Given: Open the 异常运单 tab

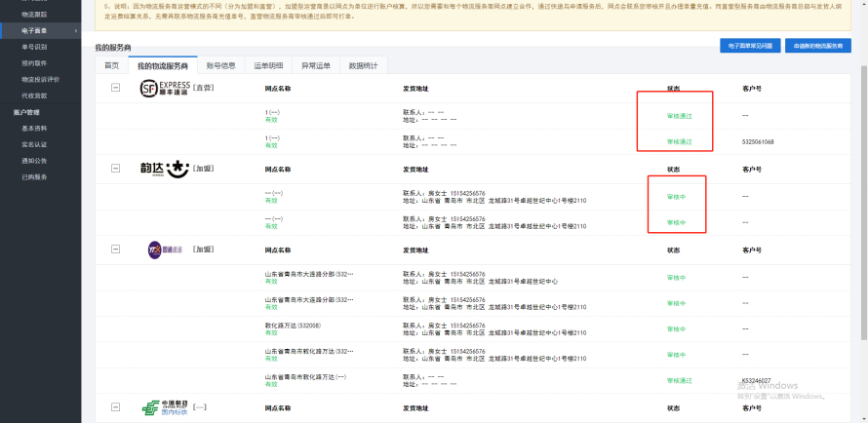Looking at the screenshot, I should click(x=316, y=65).
